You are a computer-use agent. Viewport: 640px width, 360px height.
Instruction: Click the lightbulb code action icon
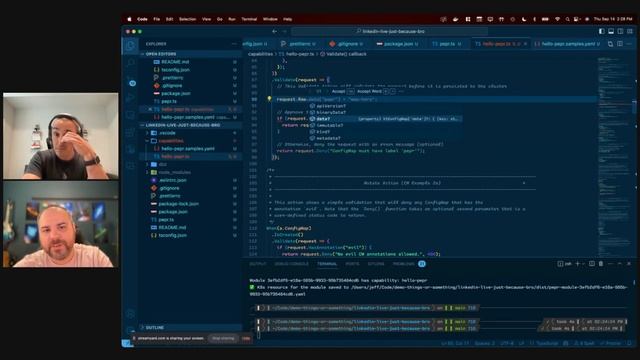point(269,99)
